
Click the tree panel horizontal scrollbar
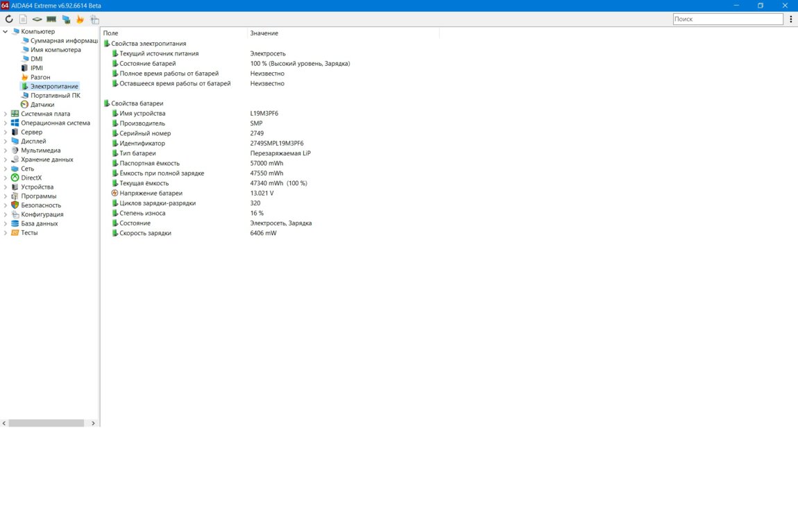pos(46,423)
